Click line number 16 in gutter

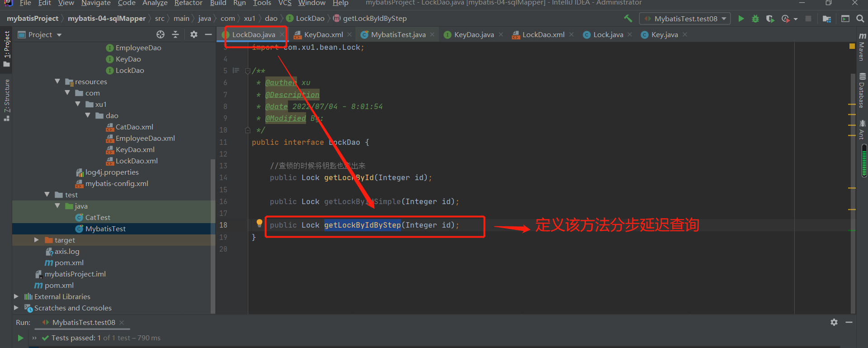223,201
